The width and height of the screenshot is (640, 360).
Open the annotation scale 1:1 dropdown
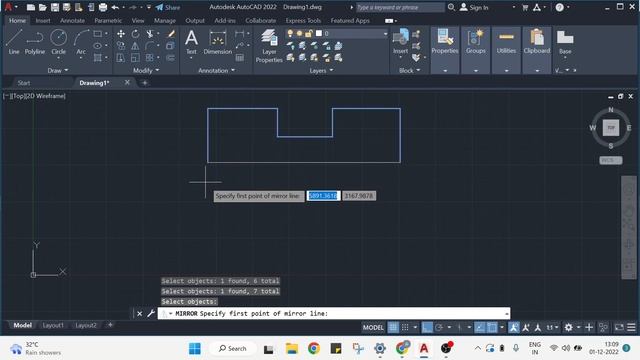pyautogui.click(x=553, y=327)
